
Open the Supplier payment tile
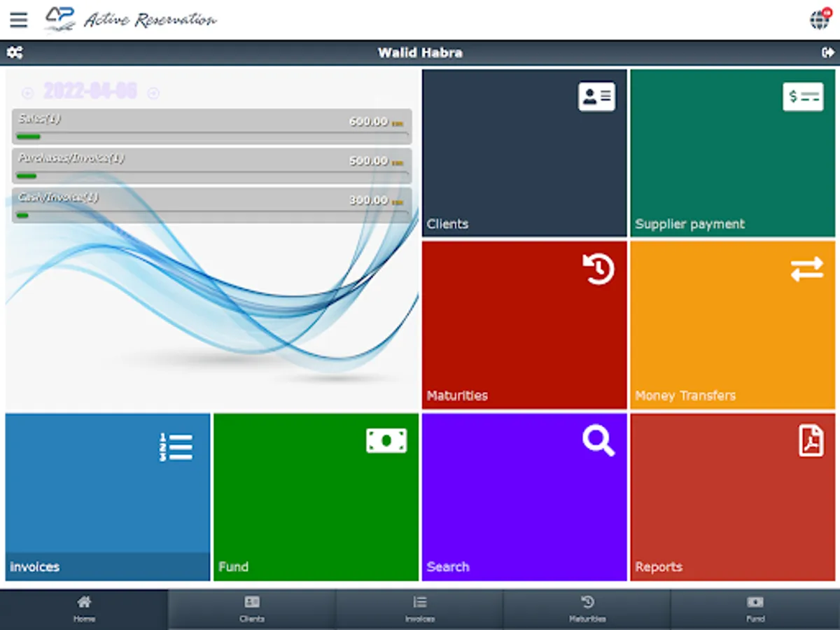[732, 154]
